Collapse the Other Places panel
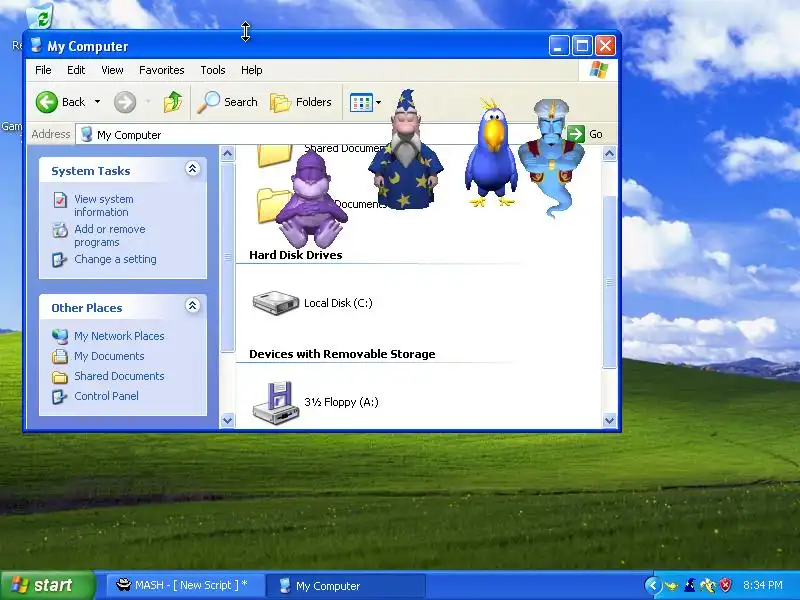Viewport: 800px width, 600px height. pos(192,306)
